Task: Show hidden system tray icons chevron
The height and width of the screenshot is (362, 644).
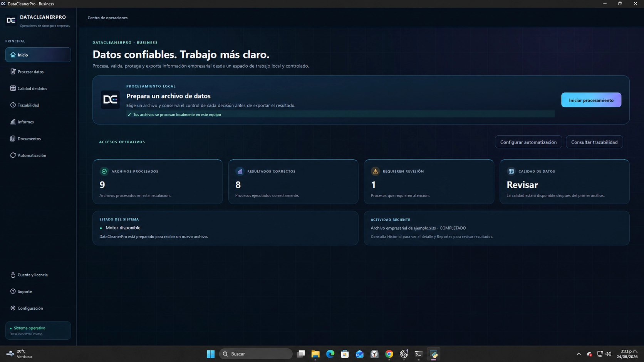Action: click(x=579, y=354)
